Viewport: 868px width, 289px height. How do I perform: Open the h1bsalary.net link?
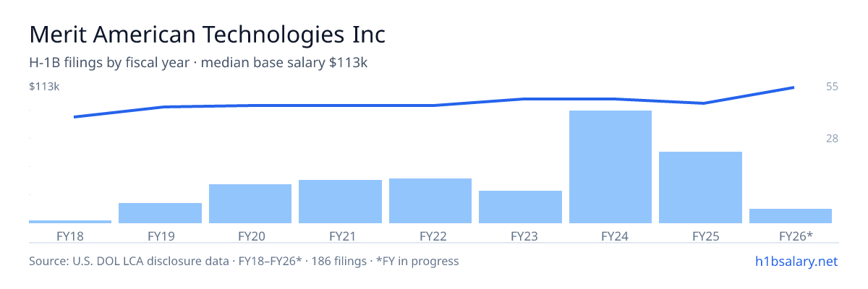coord(796,261)
